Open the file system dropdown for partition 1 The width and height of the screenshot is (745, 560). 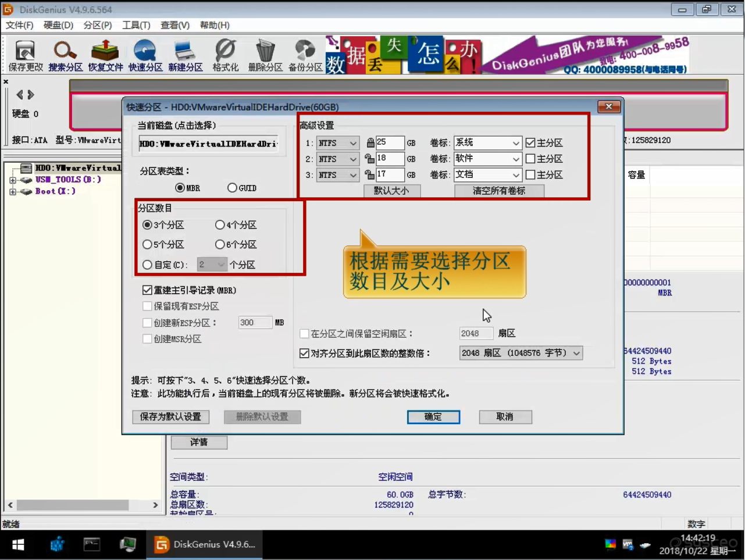click(338, 143)
